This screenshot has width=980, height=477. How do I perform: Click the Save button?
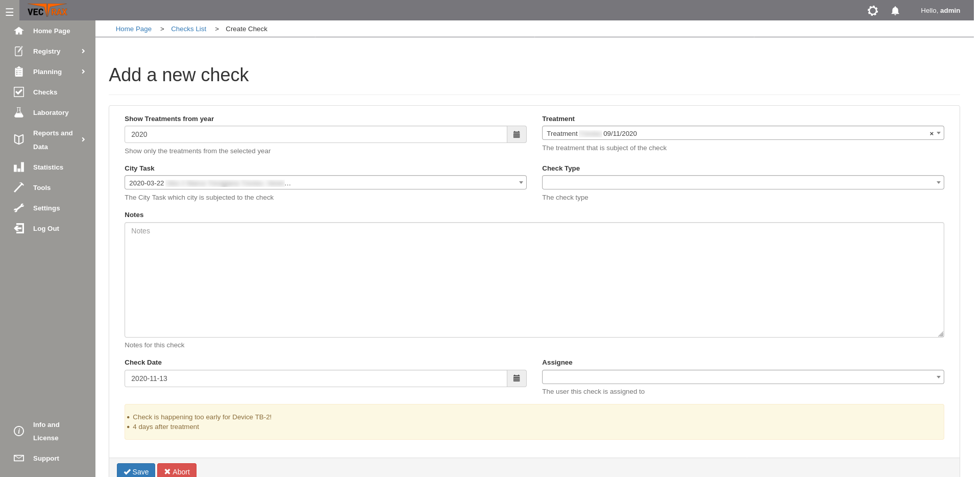coord(136,471)
